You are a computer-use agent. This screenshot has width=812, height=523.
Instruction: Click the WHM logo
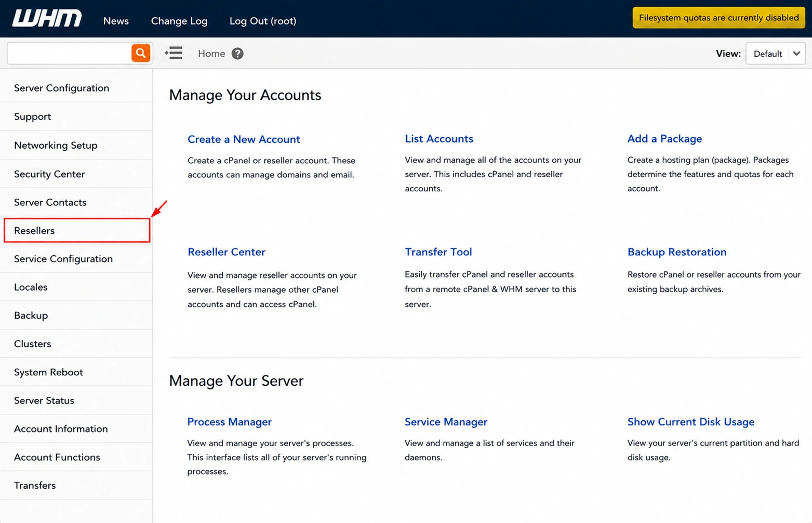(47, 18)
